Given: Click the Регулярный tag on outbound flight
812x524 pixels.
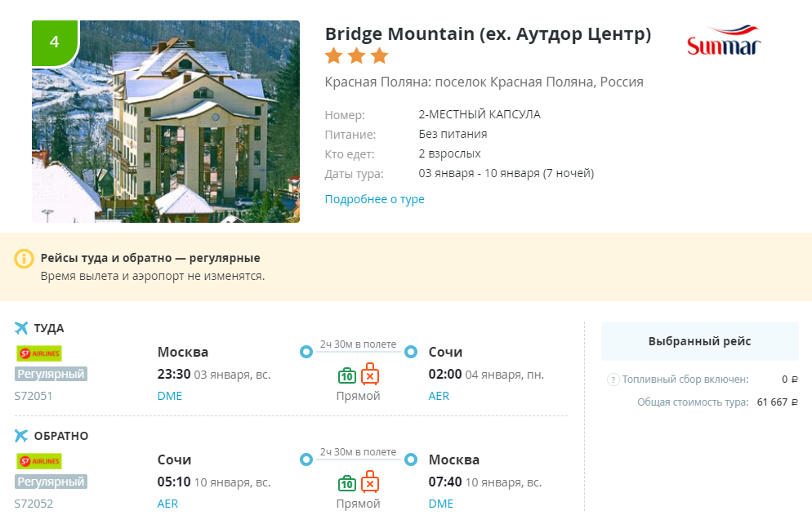Looking at the screenshot, I should (51, 374).
